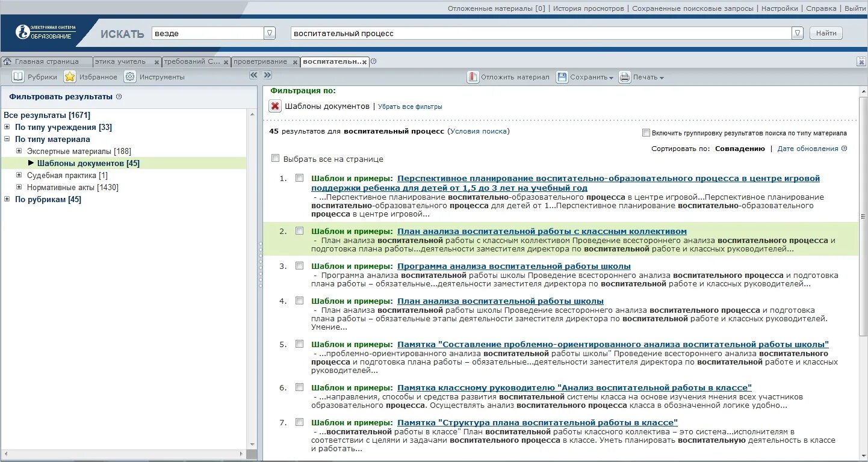
Task: Open везде search scope dropdown arrow
Action: tap(270, 33)
